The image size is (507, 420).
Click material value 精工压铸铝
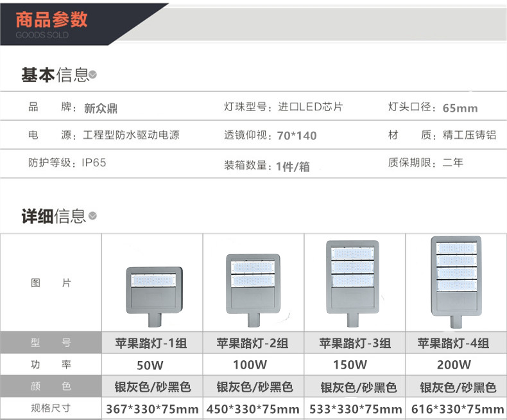(469, 135)
